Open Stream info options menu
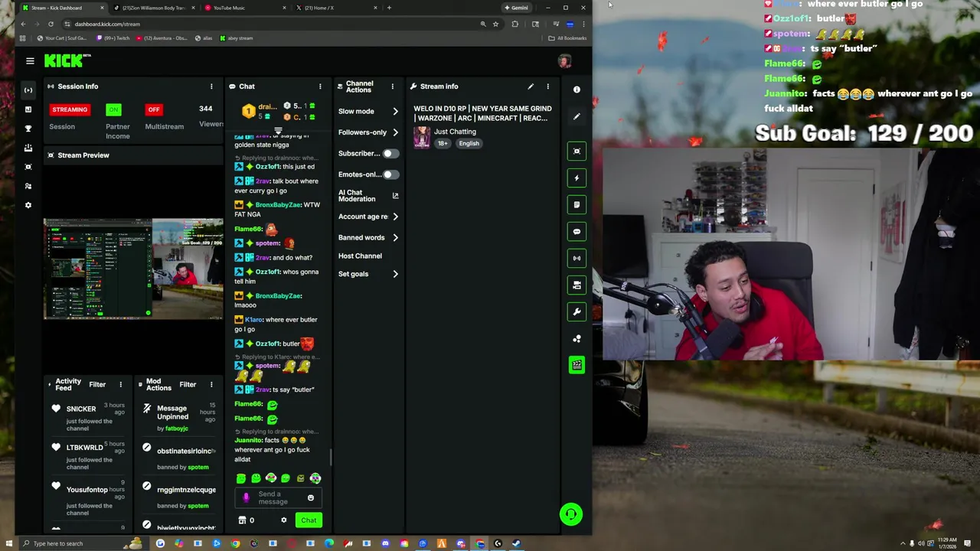 click(547, 86)
